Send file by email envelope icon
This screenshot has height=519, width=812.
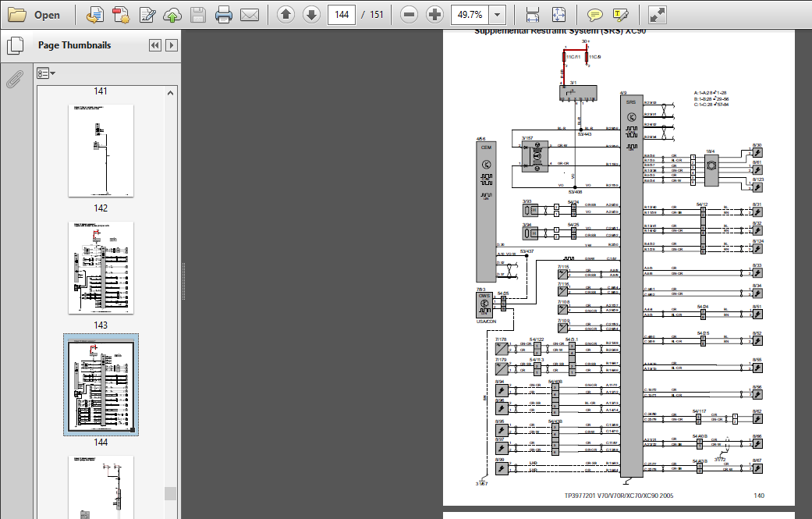(249, 15)
